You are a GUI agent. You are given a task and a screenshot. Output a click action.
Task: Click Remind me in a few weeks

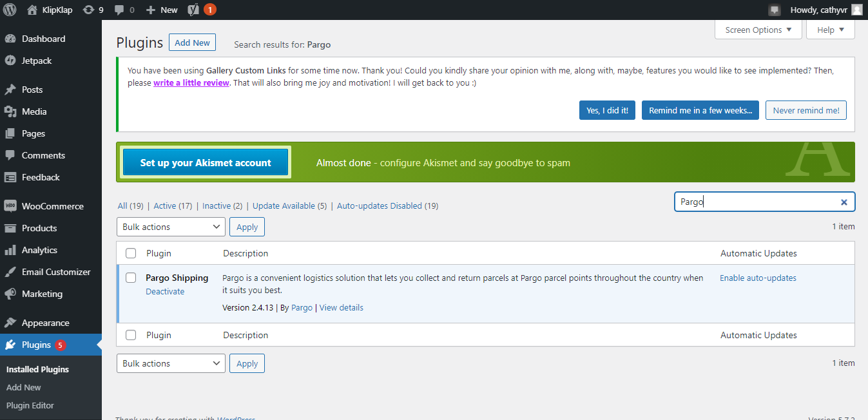point(700,110)
